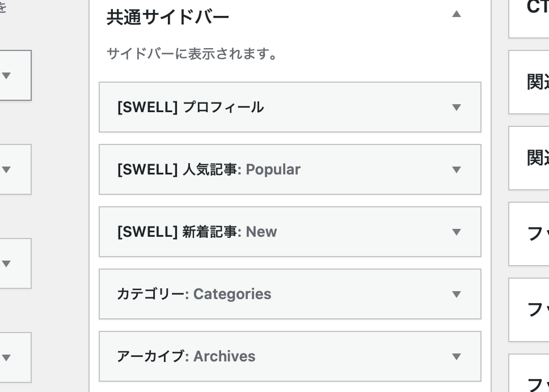This screenshot has width=549, height=392.
Task: Expand the [SWELL] プロフィール widget arrow
Action: (x=457, y=108)
